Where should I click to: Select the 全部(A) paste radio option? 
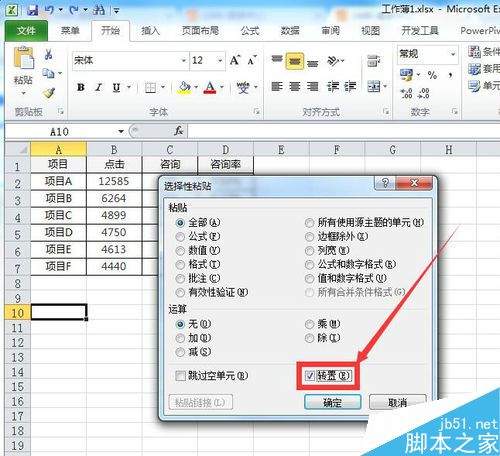(x=180, y=223)
